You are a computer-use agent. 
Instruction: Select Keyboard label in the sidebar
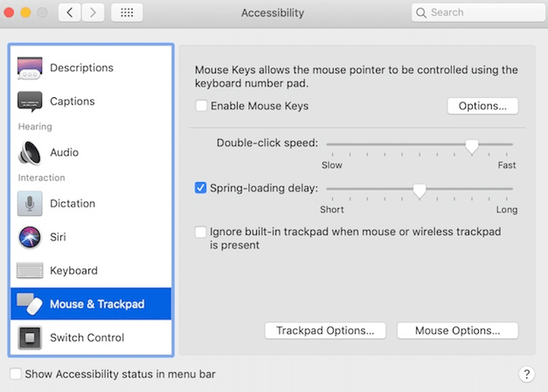74,271
